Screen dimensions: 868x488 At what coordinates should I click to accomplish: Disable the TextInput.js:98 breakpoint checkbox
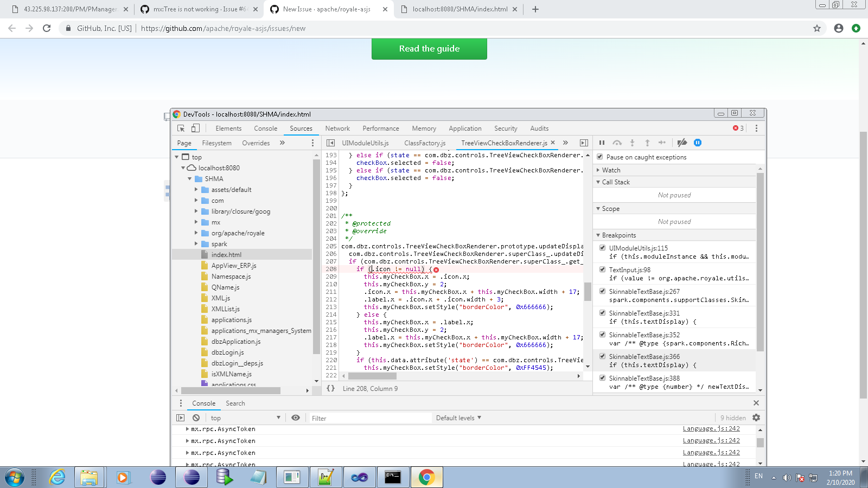coord(602,269)
